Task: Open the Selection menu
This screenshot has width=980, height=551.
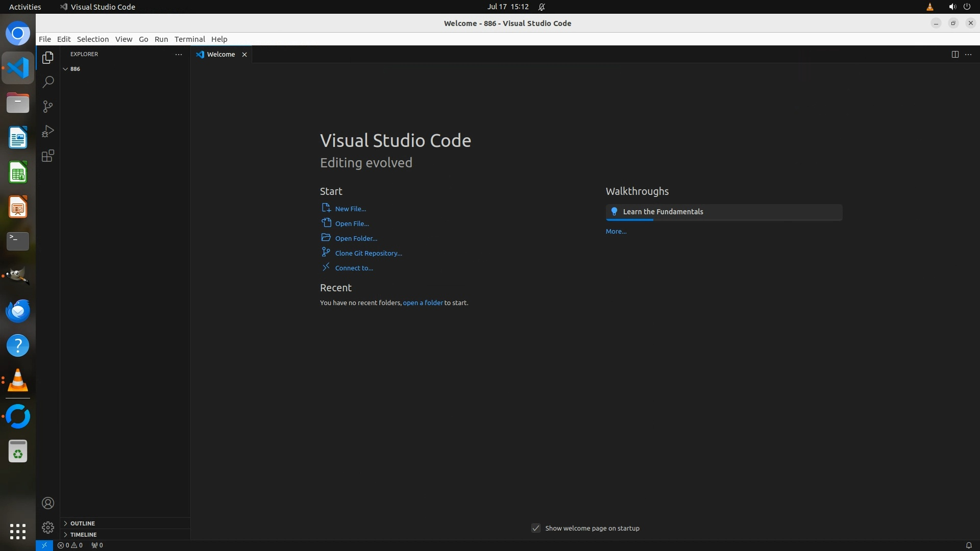Action: tap(92, 39)
